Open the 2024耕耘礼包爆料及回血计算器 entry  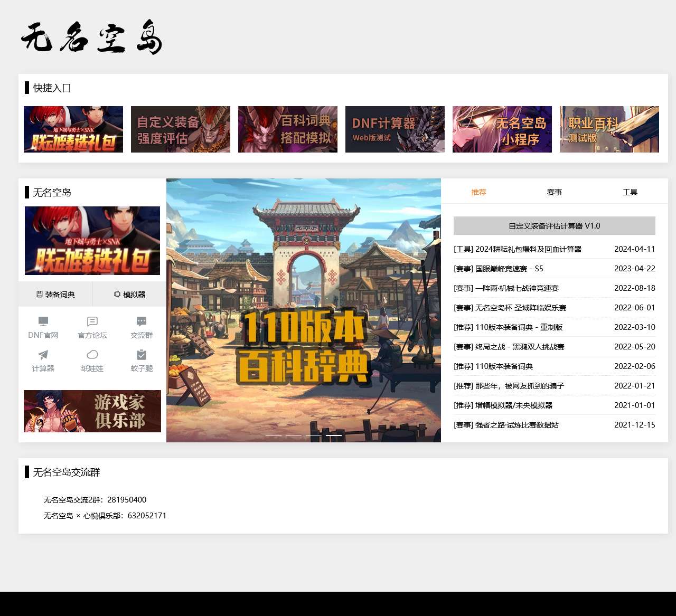tap(519, 249)
